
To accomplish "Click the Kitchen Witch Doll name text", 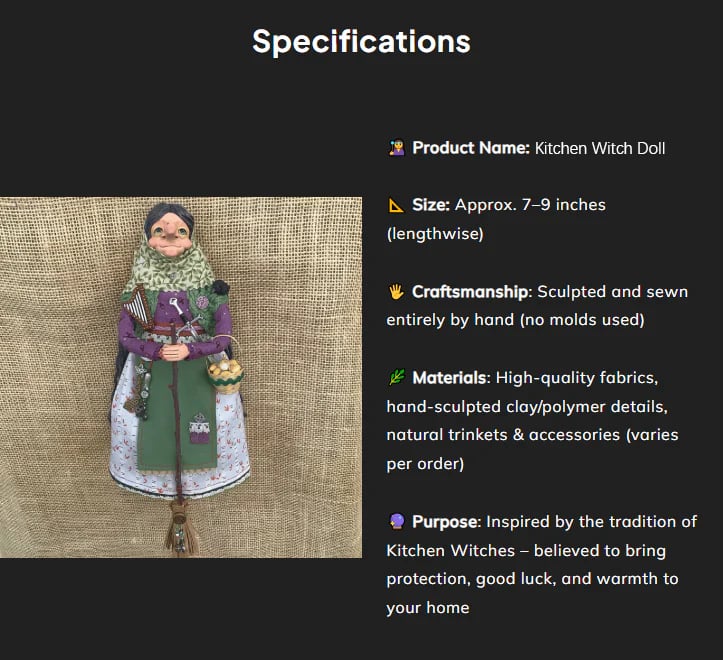I will 600,148.
